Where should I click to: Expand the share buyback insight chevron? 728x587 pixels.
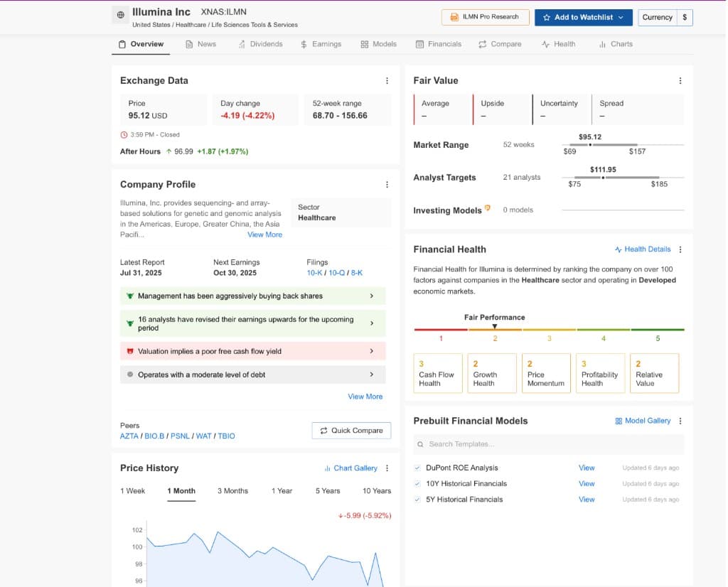[x=371, y=296]
